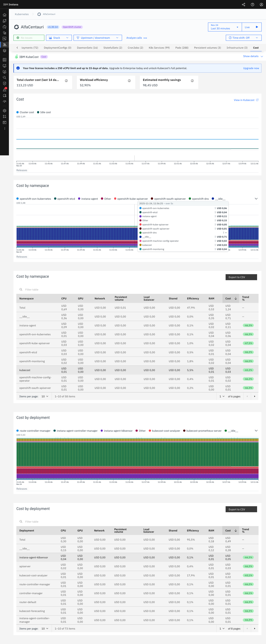Open the AI observability sidebar icon

pos(5,38)
